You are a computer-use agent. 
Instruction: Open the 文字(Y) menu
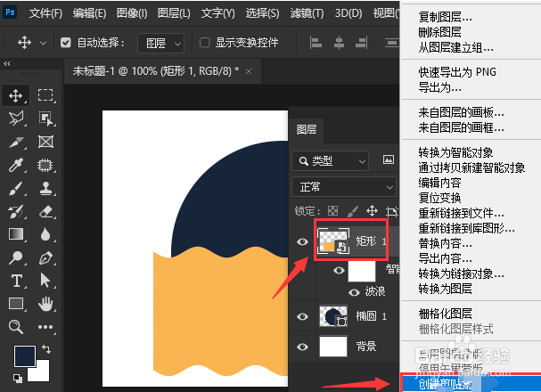coord(218,13)
